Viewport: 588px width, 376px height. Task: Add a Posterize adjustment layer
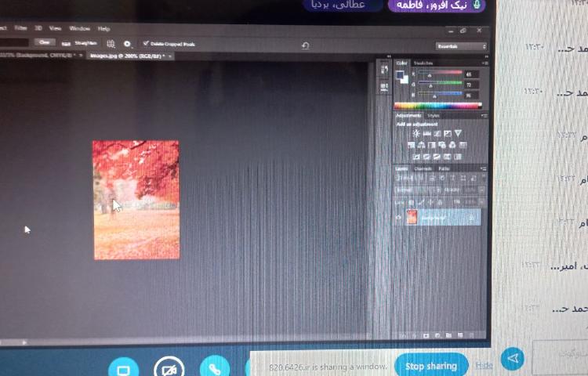(x=426, y=157)
